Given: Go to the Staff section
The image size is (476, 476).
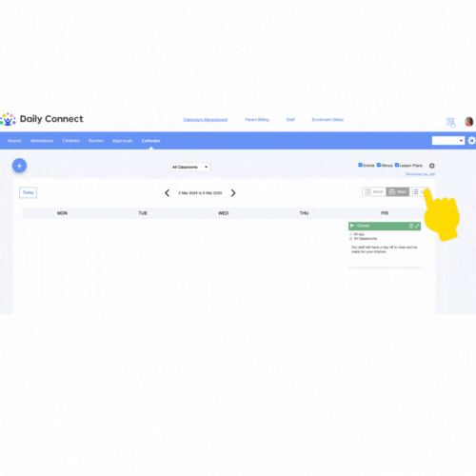Looking at the screenshot, I should (x=290, y=120).
